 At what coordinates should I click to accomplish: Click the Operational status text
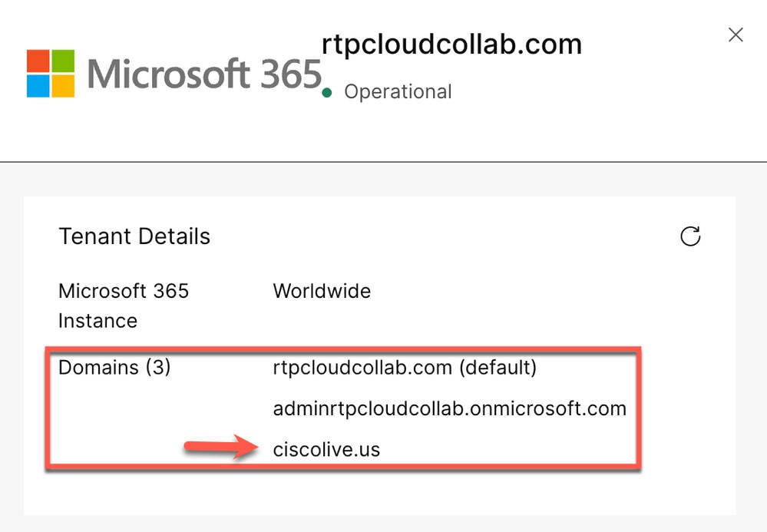(398, 92)
